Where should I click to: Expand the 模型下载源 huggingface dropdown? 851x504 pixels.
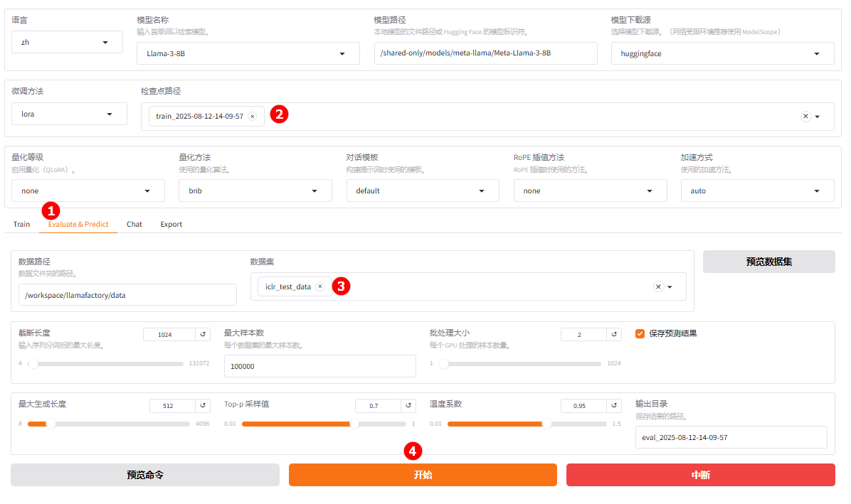click(722, 53)
